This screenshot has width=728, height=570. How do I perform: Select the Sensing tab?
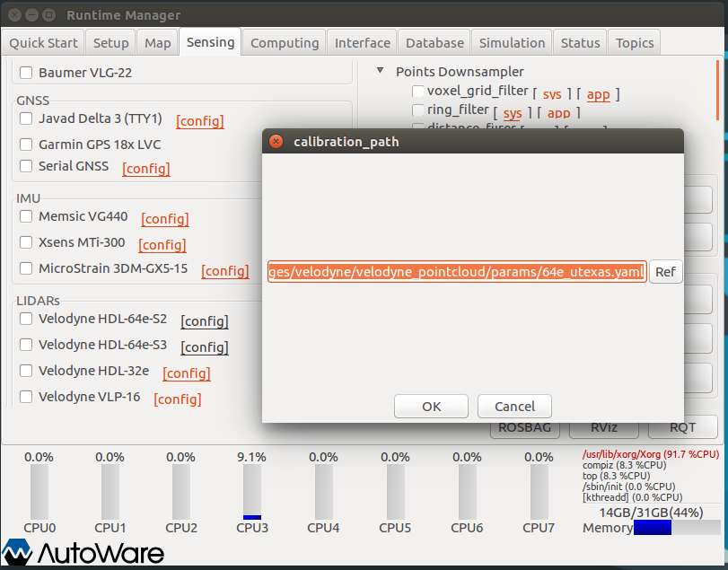[x=210, y=42]
